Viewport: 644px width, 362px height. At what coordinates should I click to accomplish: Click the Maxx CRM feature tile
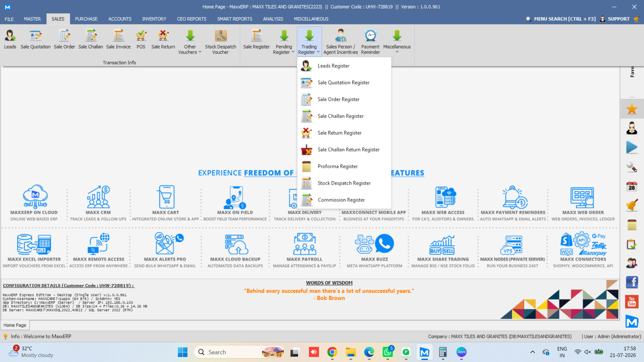(98, 203)
